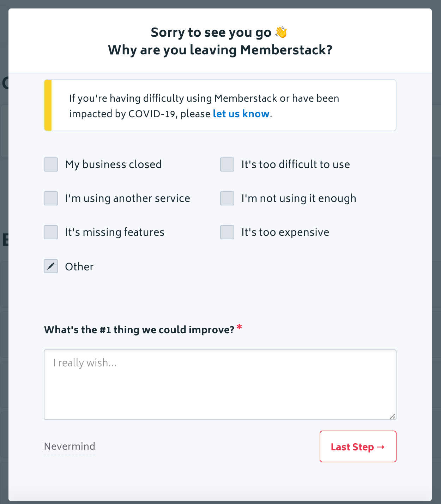
Task: Select 'I'm using another service' checkbox
Action: (51, 198)
